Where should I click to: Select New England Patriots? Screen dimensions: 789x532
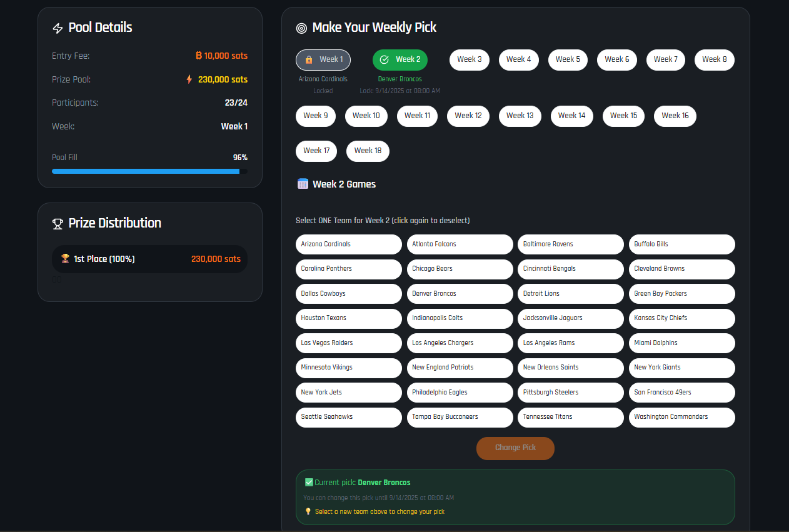coord(460,368)
